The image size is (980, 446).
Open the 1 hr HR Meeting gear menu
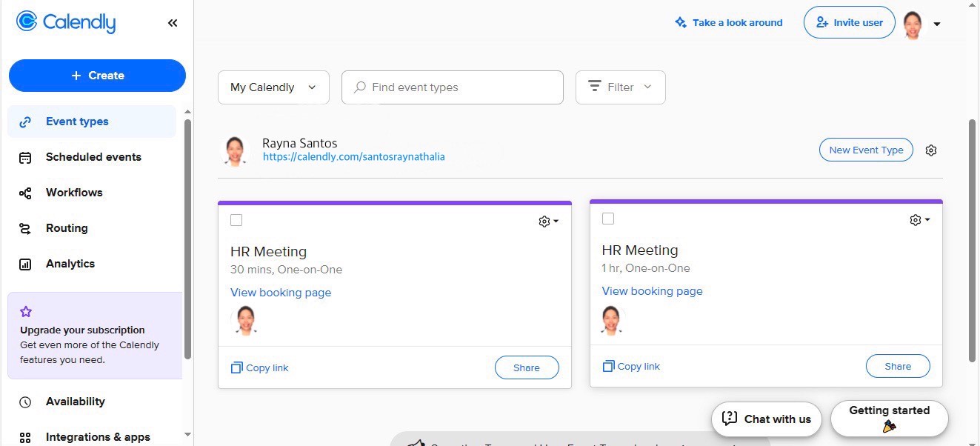[919, 220]
